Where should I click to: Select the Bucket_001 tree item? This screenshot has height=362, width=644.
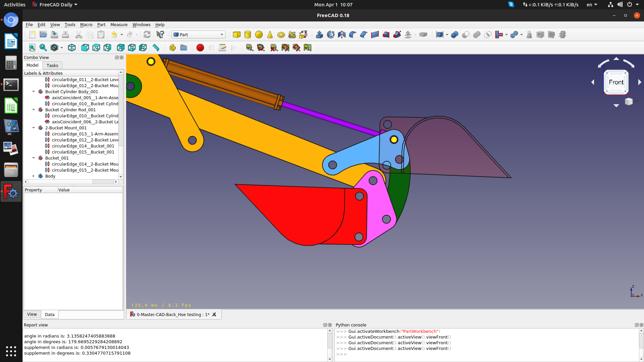57,158
